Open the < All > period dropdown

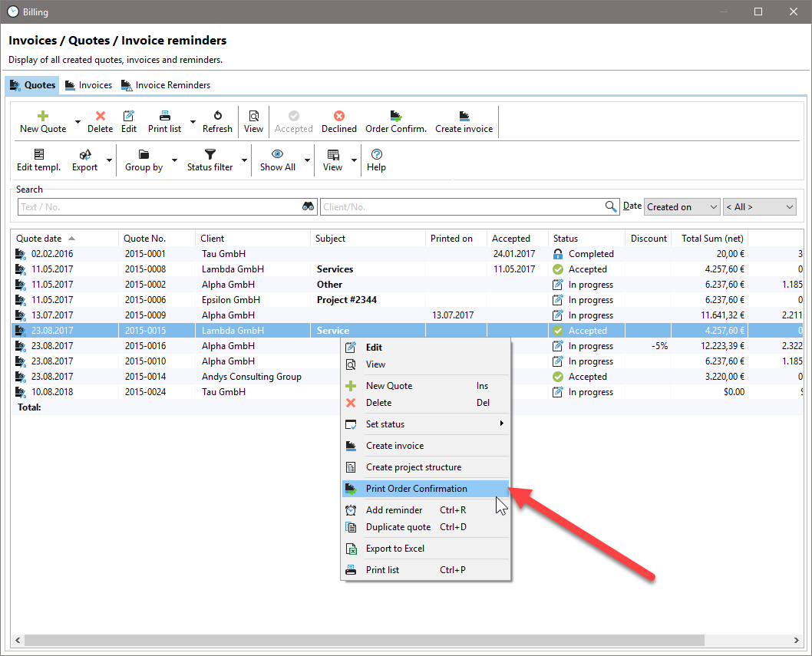760,206
